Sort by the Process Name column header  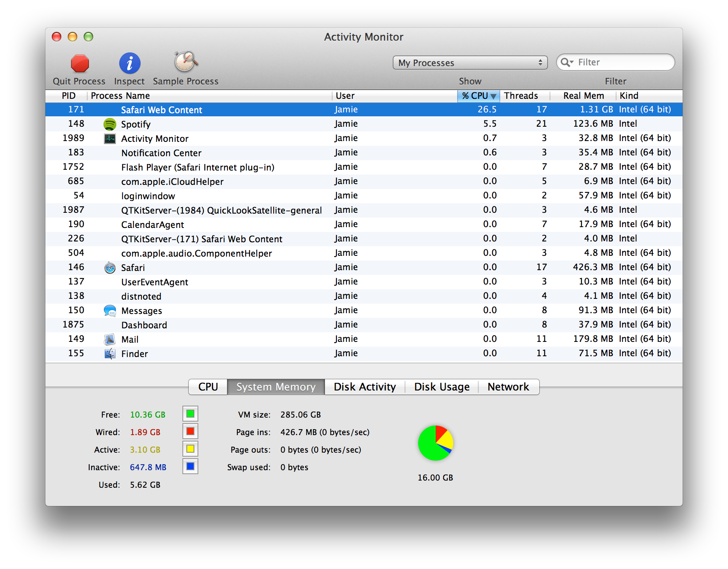[x=209, y=96]
